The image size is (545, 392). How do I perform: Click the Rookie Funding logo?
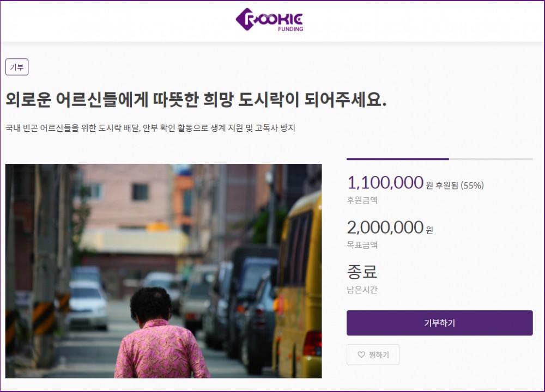[269, 20]
